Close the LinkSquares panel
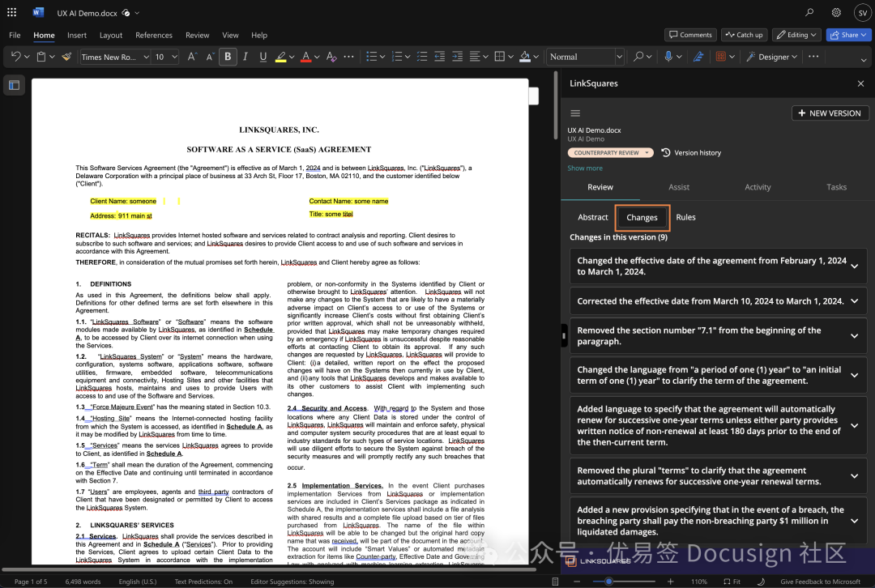Image resolution: width=875 pixels, height=588 pixels. (860, 83)
